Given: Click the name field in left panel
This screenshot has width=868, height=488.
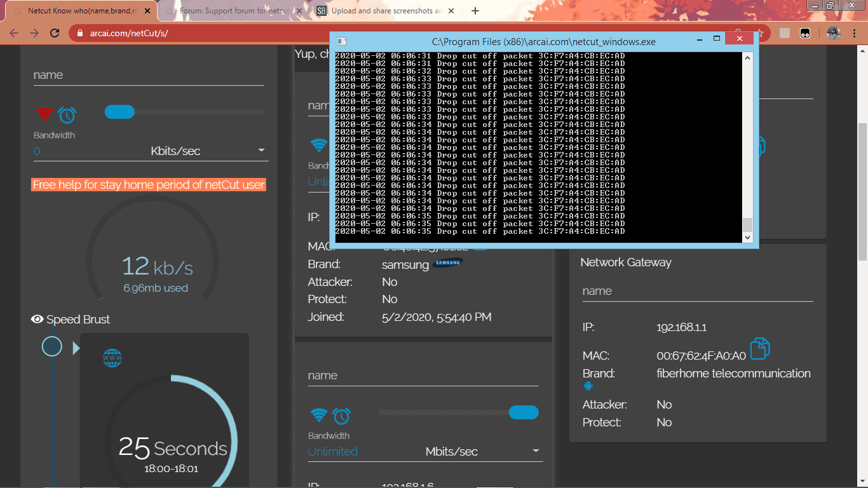Looking at the screenshot, I should click(149, 75).
